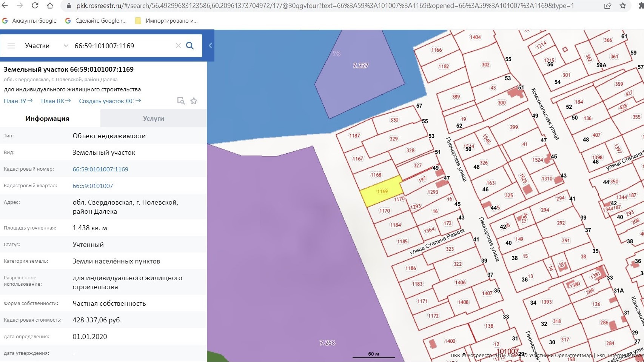Open the План ЗУ link
The height and width of the screenshot is (362, 644).
coord(18,101)
